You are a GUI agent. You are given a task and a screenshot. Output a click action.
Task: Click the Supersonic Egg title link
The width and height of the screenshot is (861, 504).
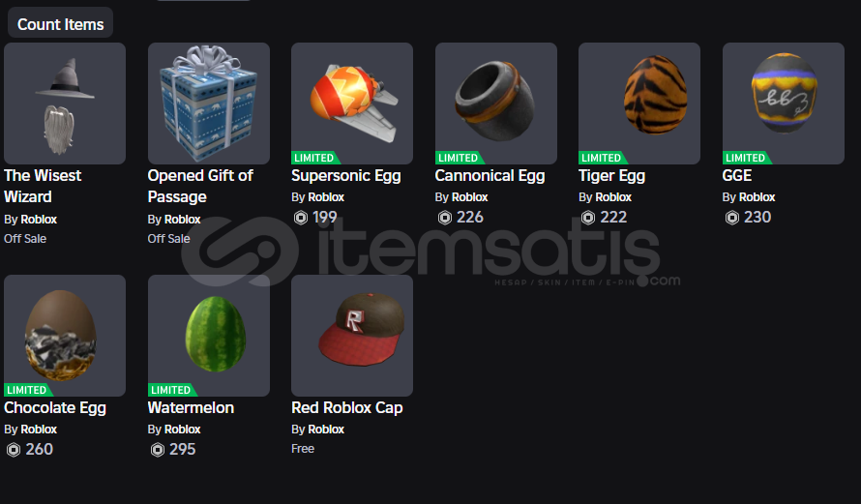[346, 176]
